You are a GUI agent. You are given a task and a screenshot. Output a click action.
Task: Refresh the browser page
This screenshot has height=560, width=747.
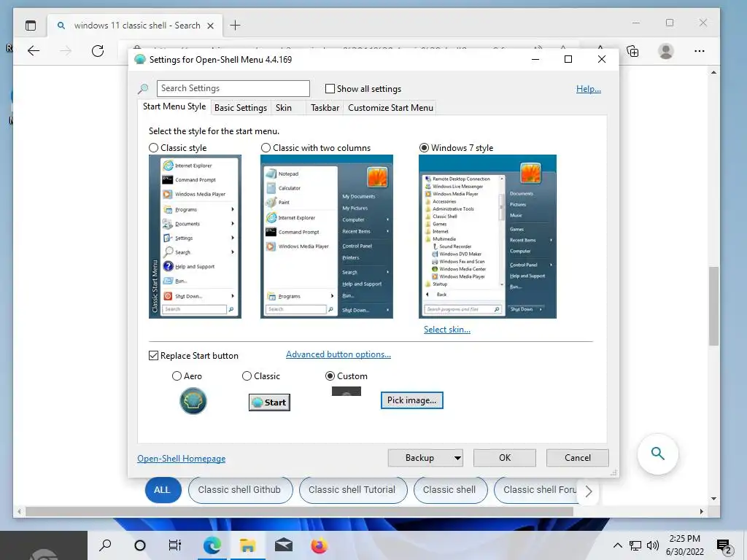click(98, 51)
